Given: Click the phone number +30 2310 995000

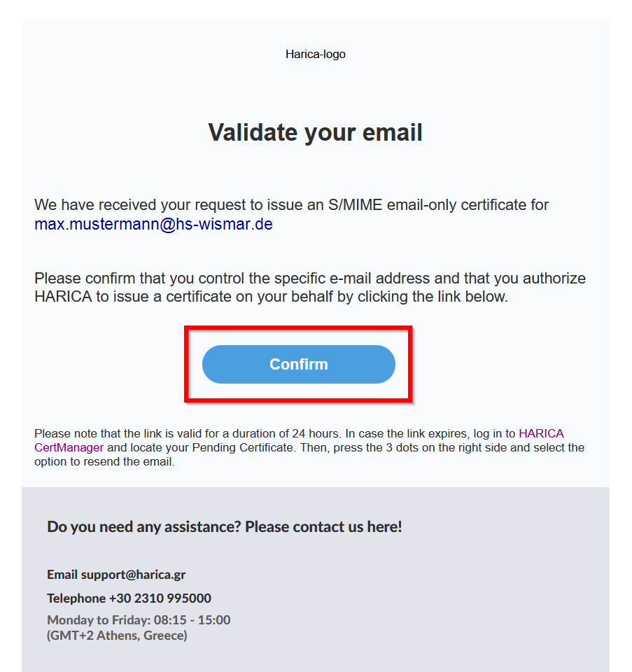Looking at the screenshot, I should click(160, 598).
